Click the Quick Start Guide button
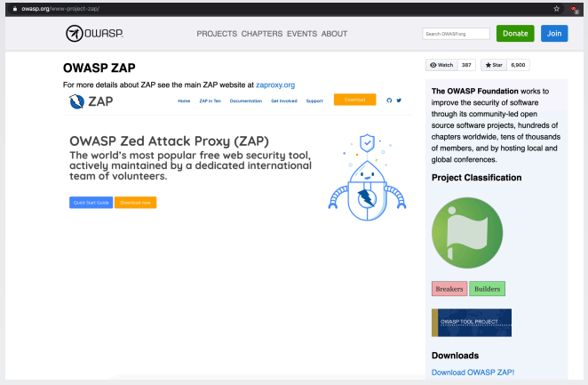This screenshot has height=385, width=588. click(91, 203)
